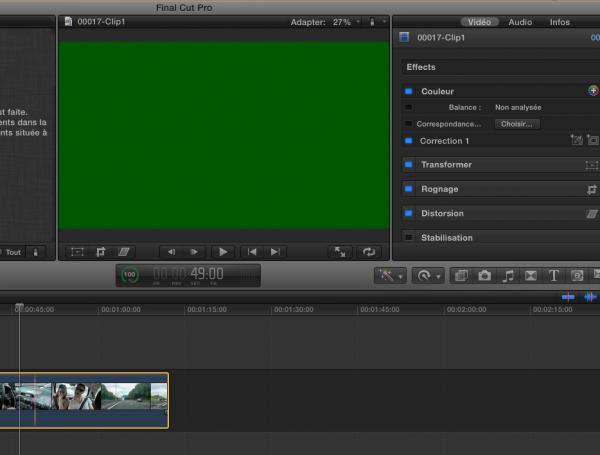
Task: Click the 00017-Clip1 viewer title icon
Action: pos(68,21)
